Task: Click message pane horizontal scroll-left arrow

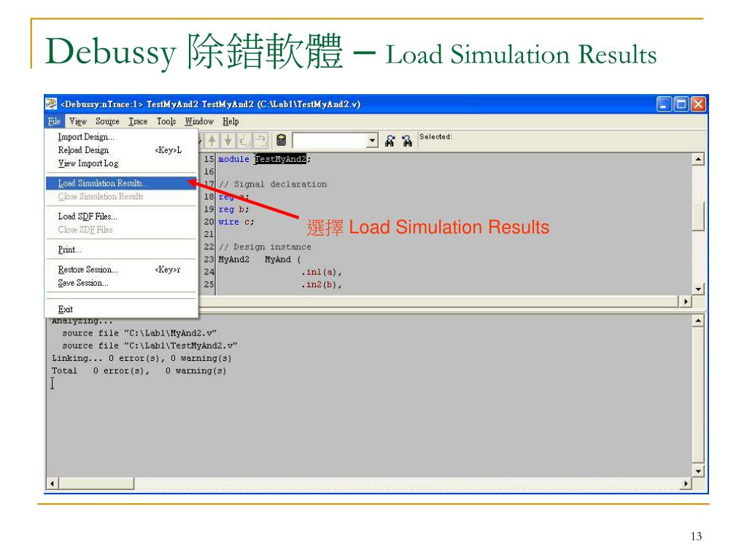Action: [x=53, y=484]
